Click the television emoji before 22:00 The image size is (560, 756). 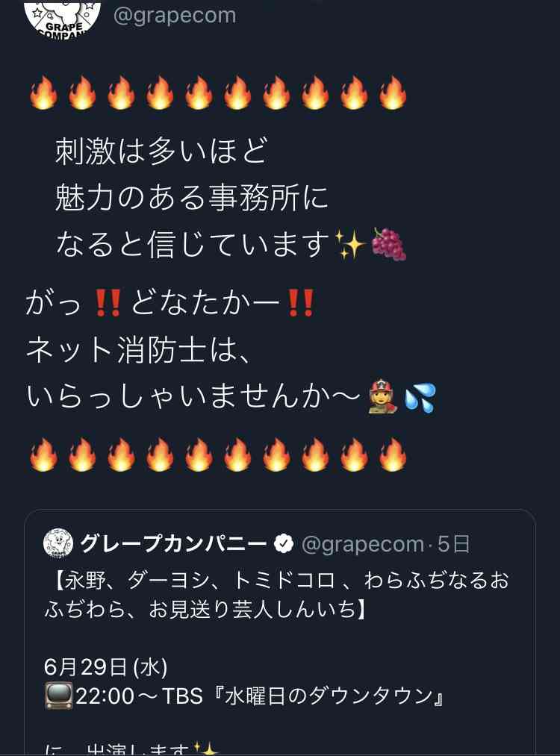(x=59, y=696)
